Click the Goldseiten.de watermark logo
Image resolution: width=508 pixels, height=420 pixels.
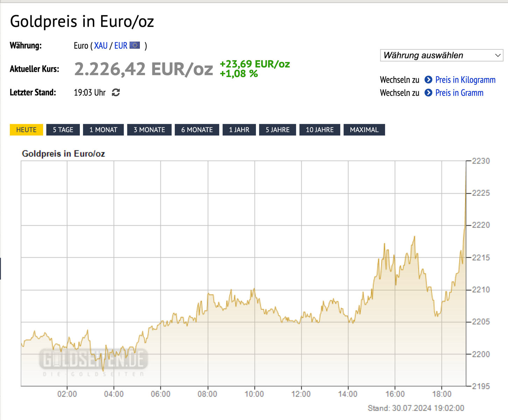pyautogui.click(x=93, y=360)
